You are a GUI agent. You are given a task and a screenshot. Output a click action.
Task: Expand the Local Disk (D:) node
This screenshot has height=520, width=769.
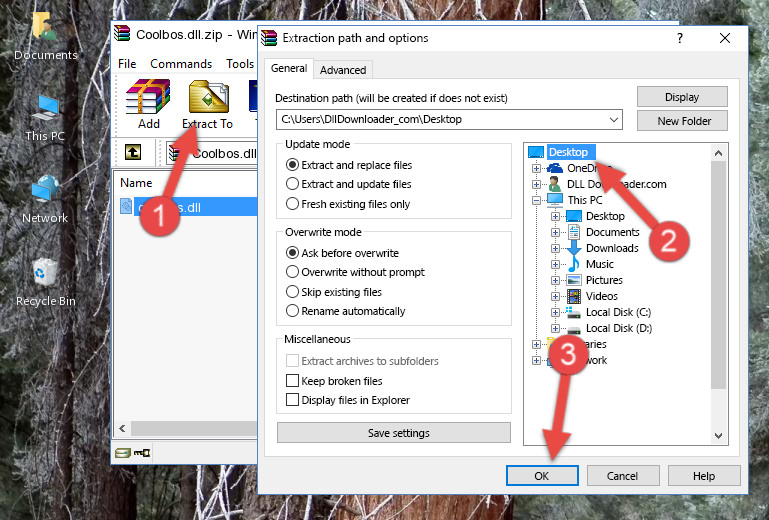coord(555,329)
